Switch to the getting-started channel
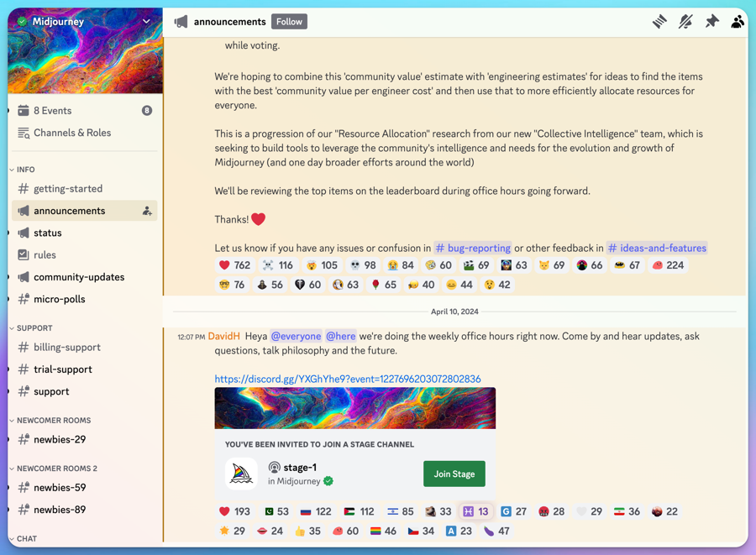Viewport: 756px width, 555px height. 67,189
